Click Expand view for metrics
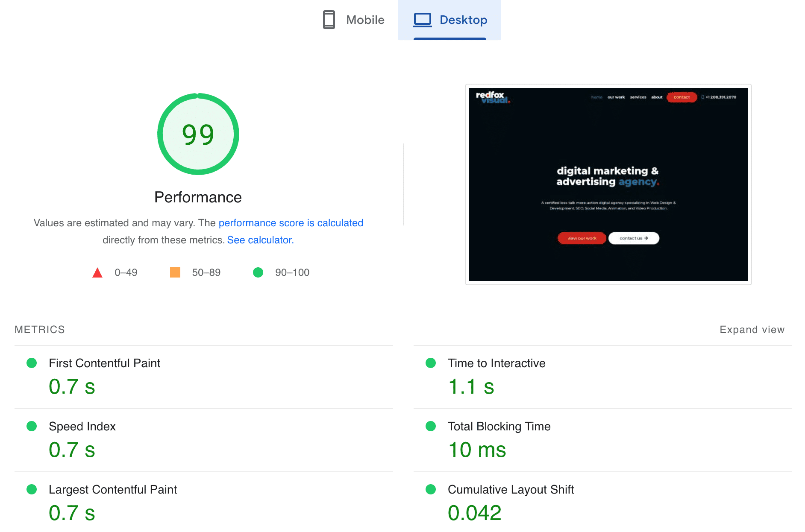 click(x=752, y=329)
